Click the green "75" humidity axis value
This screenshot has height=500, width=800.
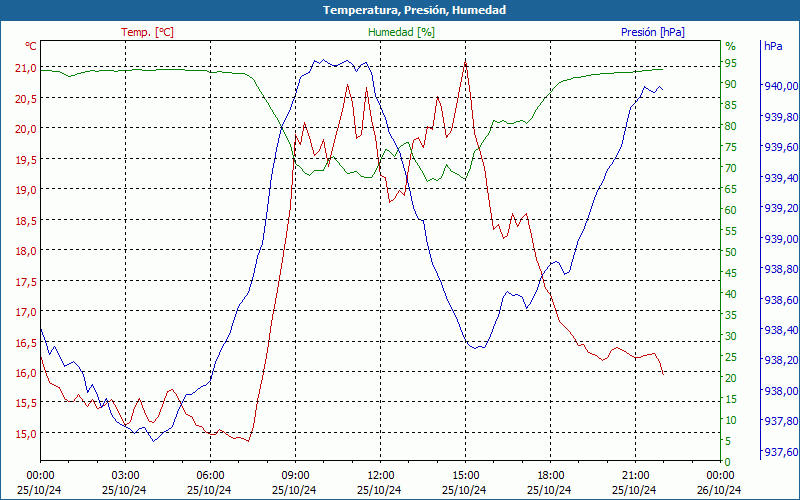[x=731, y=147]
